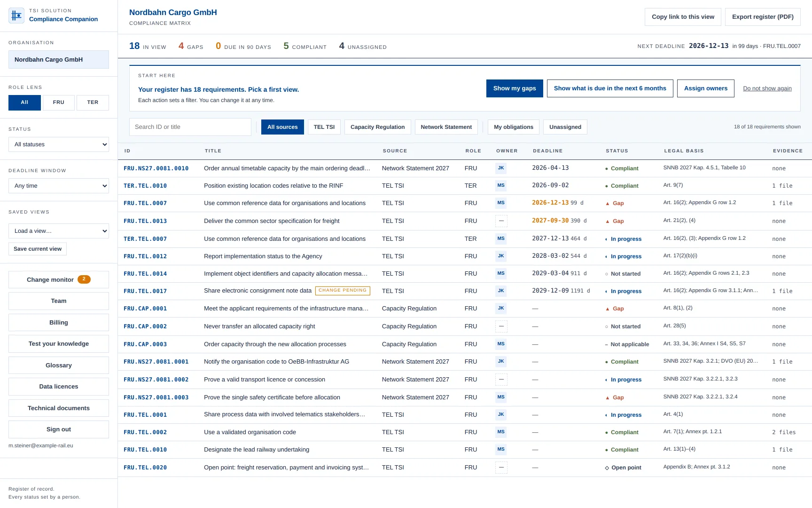The image size is (812, 508).
Task: Click the empty owner badge for FRU.TEL.0020
Action: click(501, 467)
